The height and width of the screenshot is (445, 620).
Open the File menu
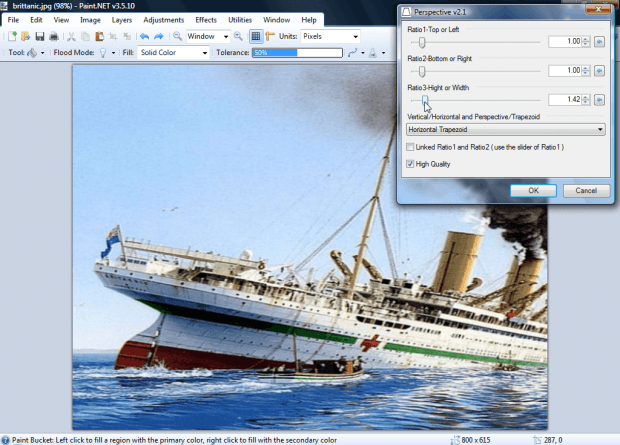coord(13,20)
